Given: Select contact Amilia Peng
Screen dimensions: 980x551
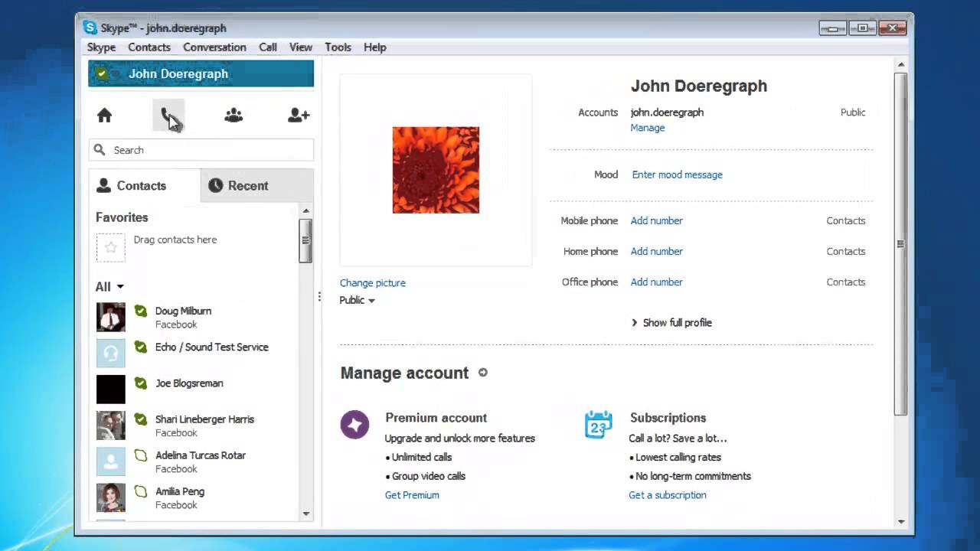Looking at the screenshot, I should (194, 497).
